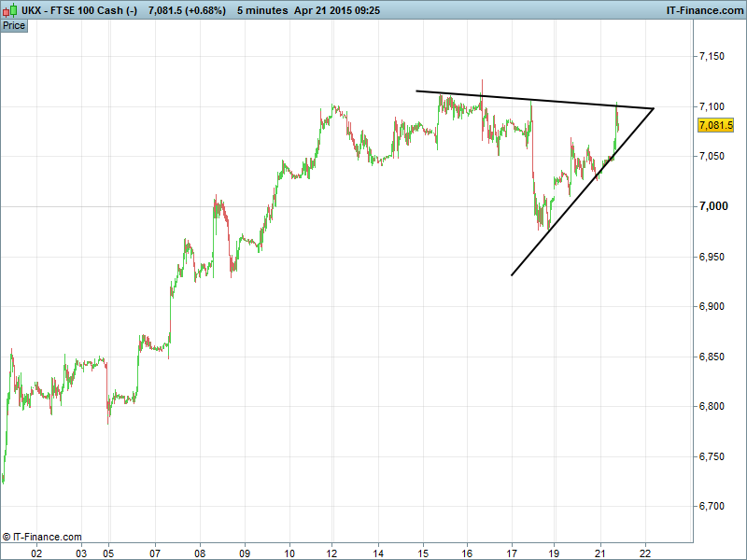The height and width of the screenshot is (560, 747).
Task: Select date 22 on the time axis
Action: (645, 552)
